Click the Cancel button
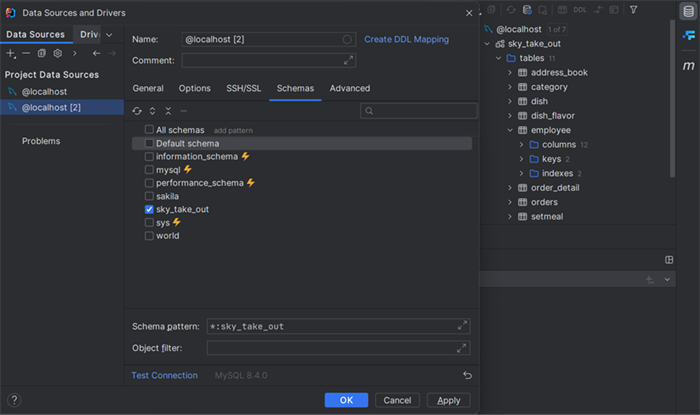Viewport: 700px width, 415px height. [397, 400]
